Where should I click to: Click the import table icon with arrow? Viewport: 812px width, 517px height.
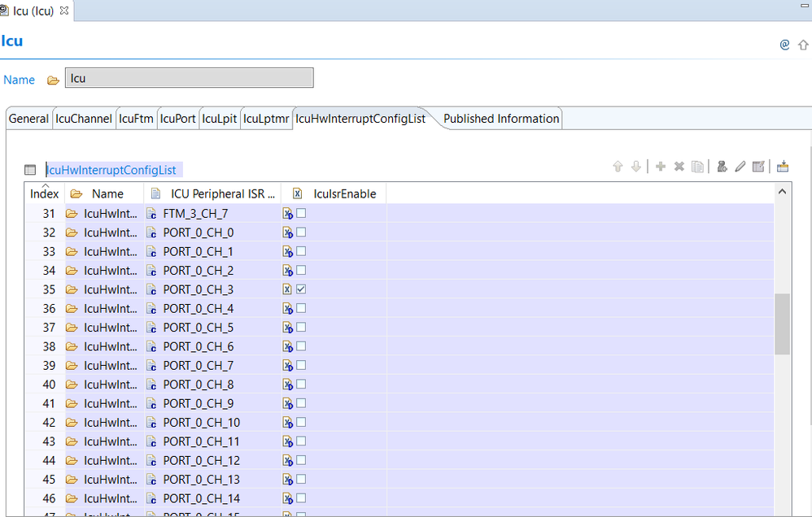pos(783,167)
